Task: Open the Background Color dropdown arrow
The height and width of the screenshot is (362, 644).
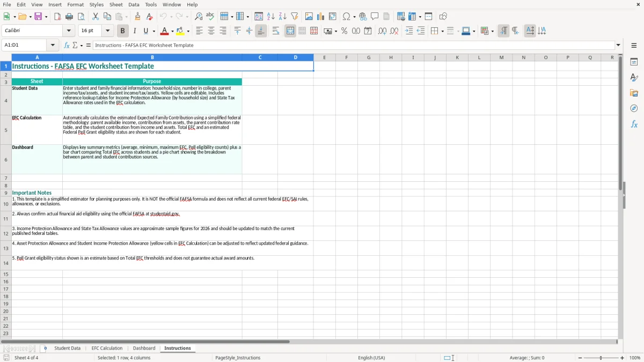Action: (x=188, y=31)
